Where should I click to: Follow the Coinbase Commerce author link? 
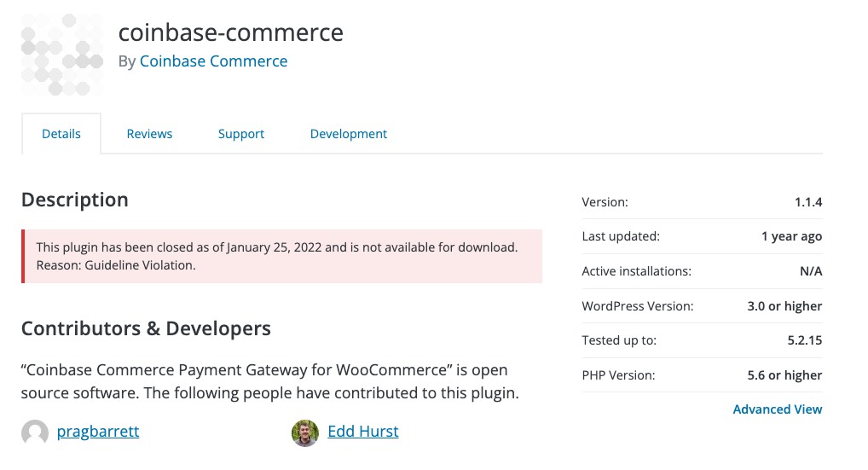point(213,61)
